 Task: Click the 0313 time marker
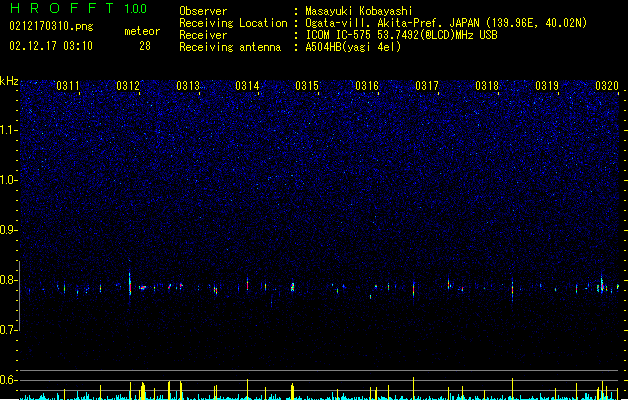coord(188,86)
